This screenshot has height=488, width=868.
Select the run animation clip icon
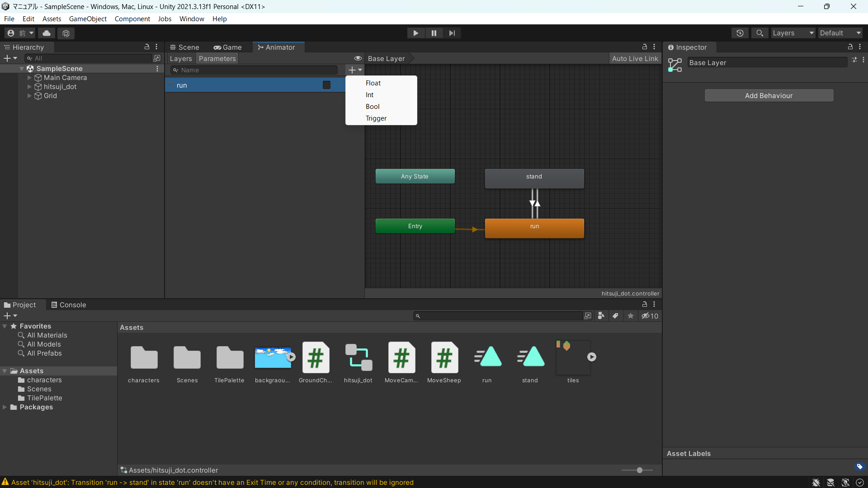coord(487,357)
